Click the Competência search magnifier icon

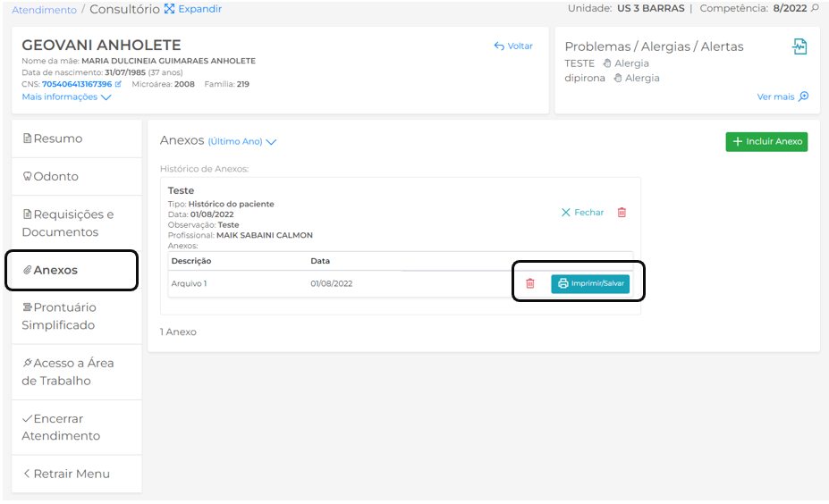point(815,9)
